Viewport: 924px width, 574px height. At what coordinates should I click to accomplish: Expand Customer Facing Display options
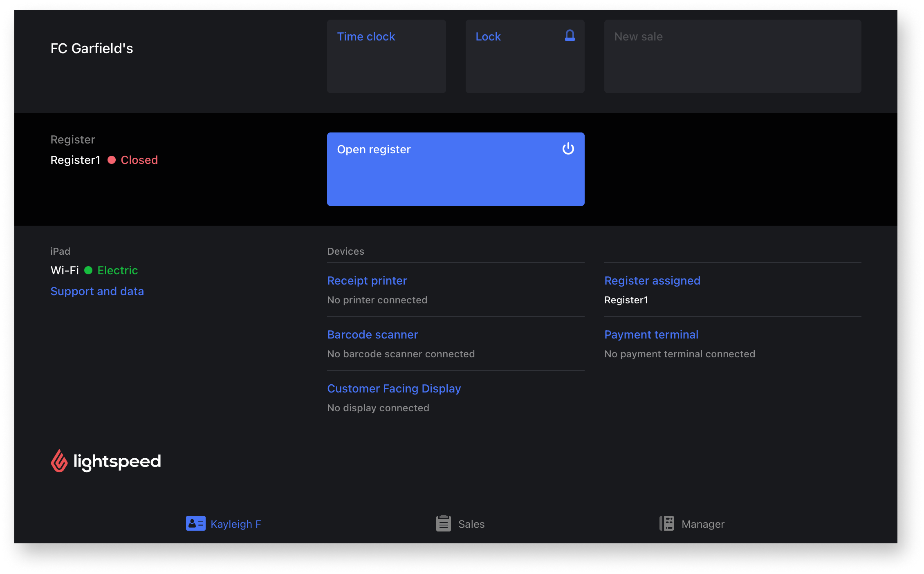(x=395, y=388)
